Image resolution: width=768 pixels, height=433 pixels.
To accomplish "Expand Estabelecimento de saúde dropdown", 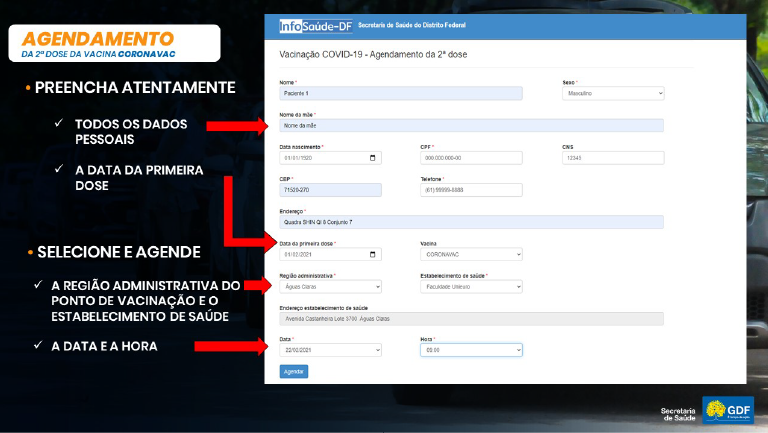I will coord(471,287).
